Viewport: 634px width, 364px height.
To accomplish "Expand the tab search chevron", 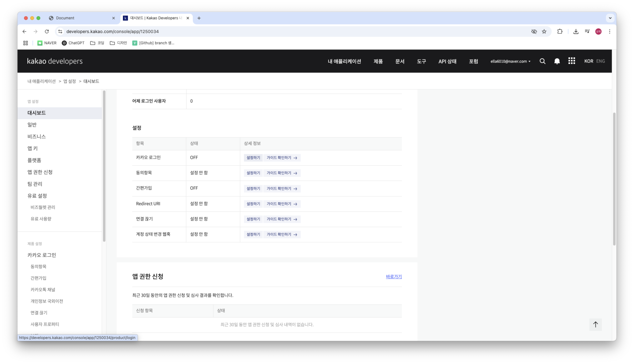I will pos(610,18).
